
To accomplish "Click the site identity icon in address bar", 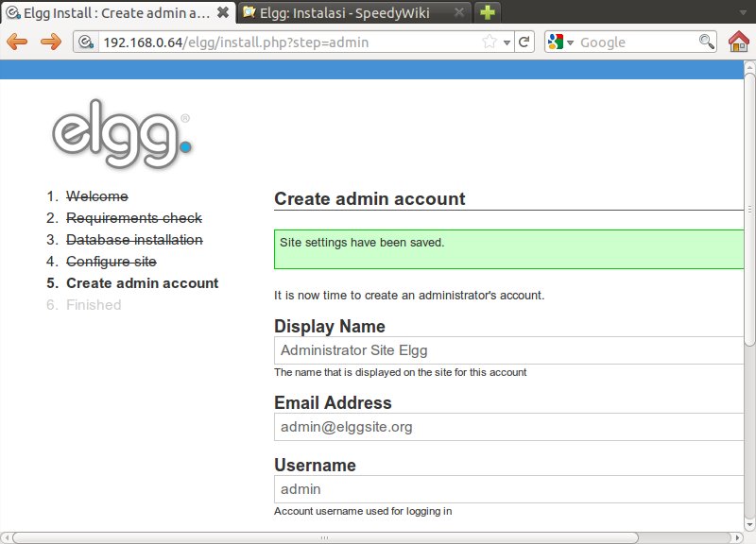I will [x=87, y=42].
